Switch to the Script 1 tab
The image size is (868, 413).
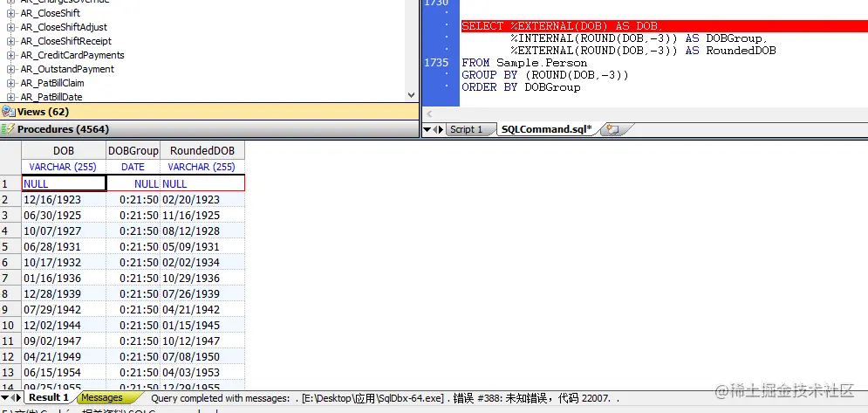(x=466, y=130)
